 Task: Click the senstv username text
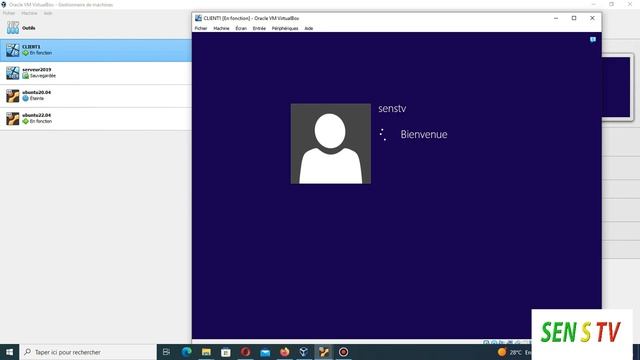(x=392, y=109)
